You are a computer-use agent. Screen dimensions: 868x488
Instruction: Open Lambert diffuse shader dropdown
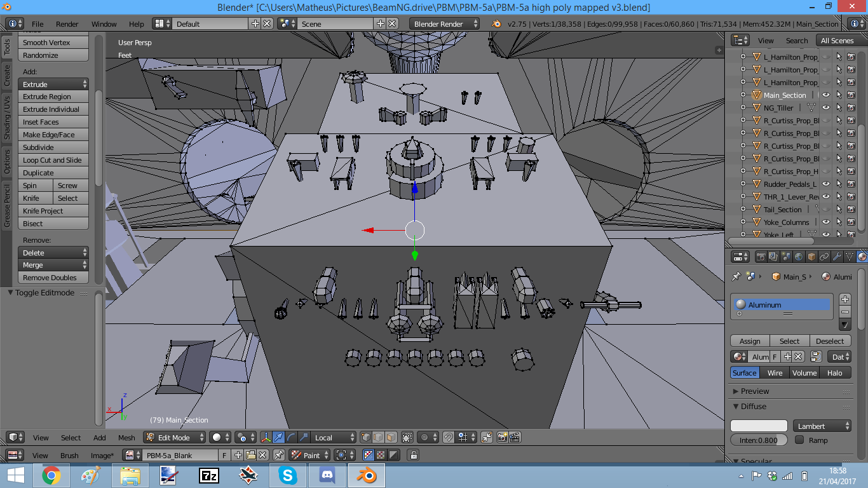pyautogui.click(x=822, y=426)
